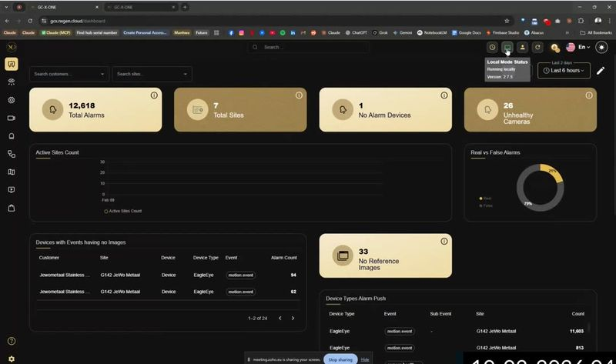Toggle the False legend in alarms chart
The width and height of the screenshot is (616, 364).
point(486,205)
